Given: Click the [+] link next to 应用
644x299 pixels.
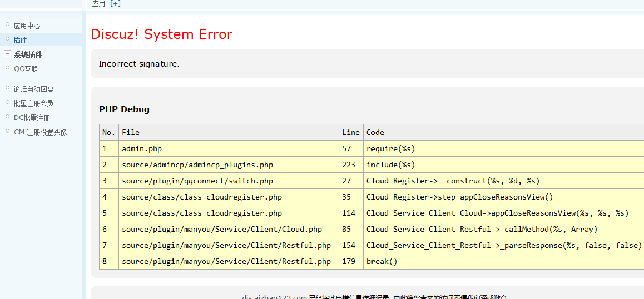Looking at the screenshot, I should coord(116,4).
